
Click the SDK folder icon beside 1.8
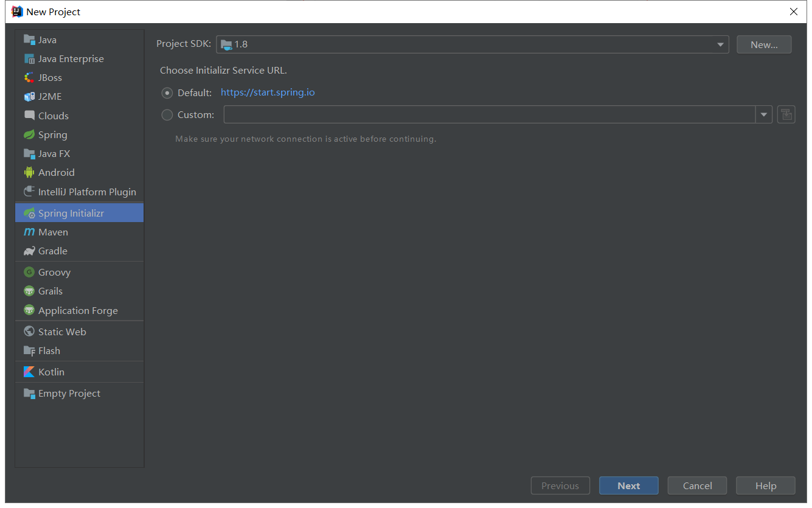click(226, 44)
